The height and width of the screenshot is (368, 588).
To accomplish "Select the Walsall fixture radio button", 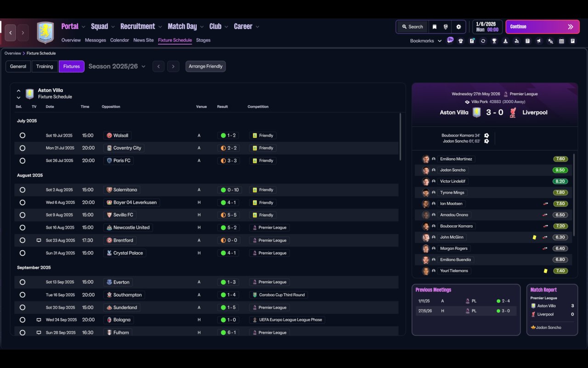I will point(23,136).
